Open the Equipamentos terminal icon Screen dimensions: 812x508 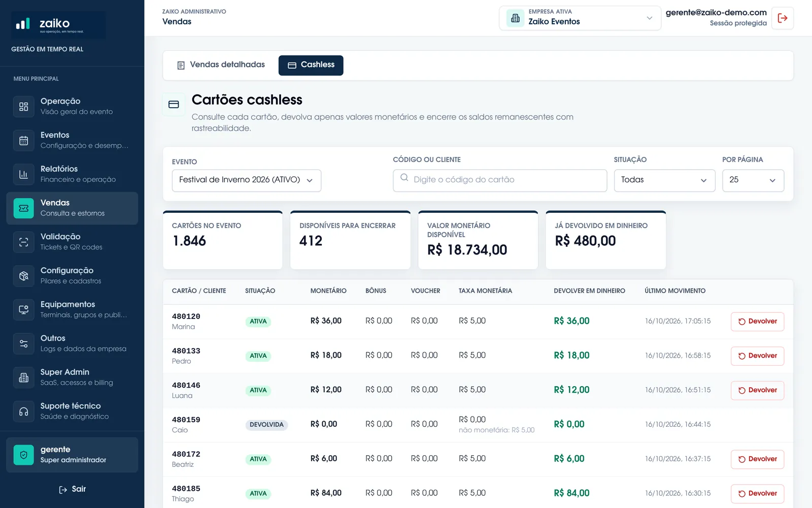[x=23, y=310]
